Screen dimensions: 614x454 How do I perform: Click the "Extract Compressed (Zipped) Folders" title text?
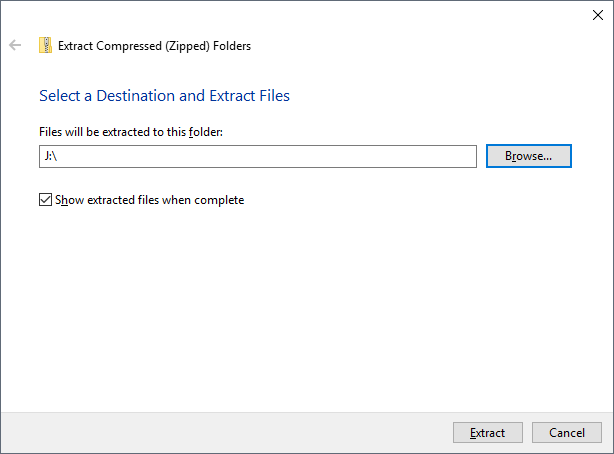154,46
